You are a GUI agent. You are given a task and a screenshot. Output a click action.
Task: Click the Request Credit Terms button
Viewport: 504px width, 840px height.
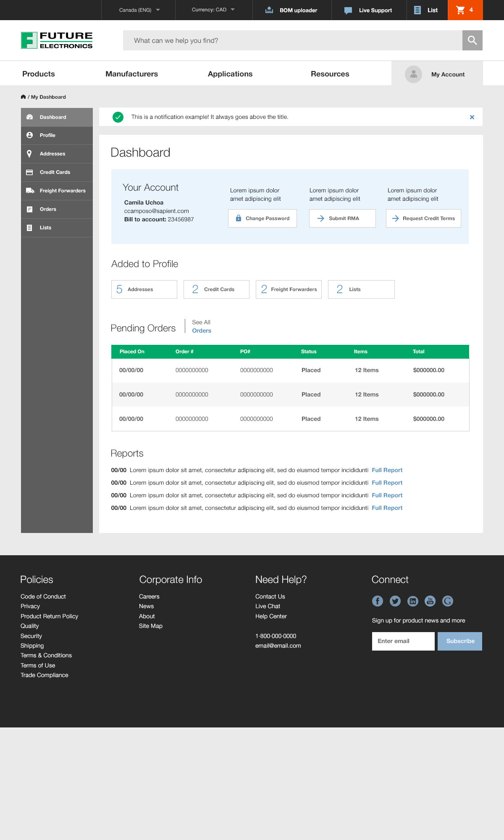pyautogui.click(x=423, y=218)
